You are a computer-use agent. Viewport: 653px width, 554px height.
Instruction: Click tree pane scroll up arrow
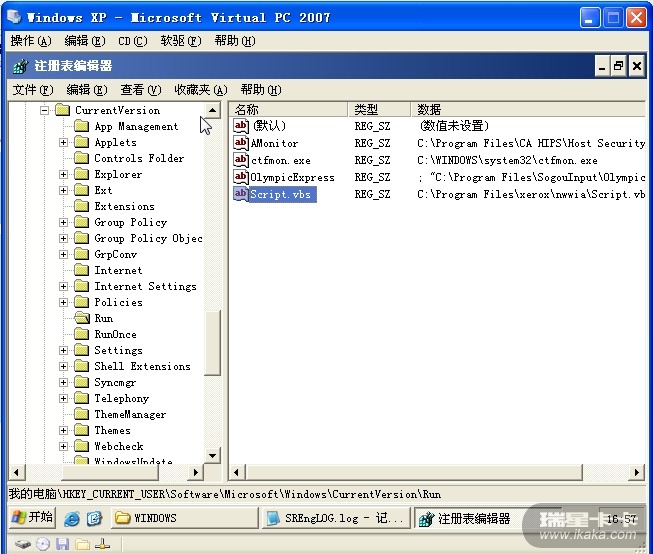click(212, 110)
